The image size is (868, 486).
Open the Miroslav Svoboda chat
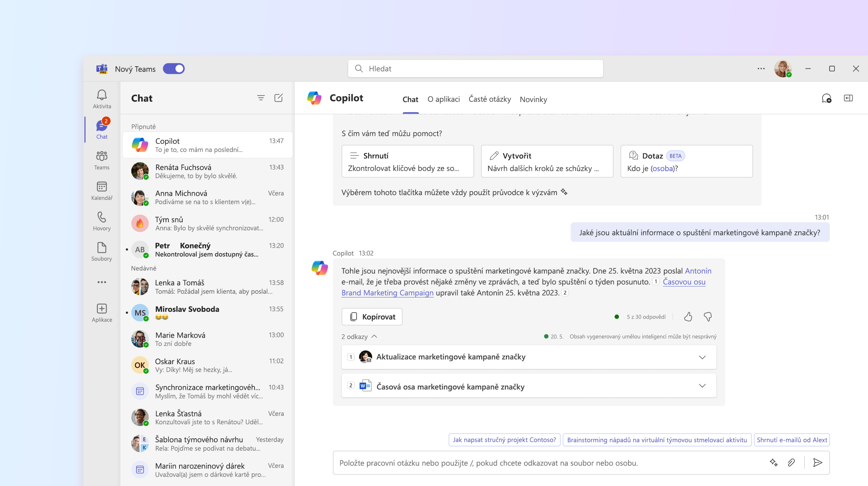[x=207, y=313]
